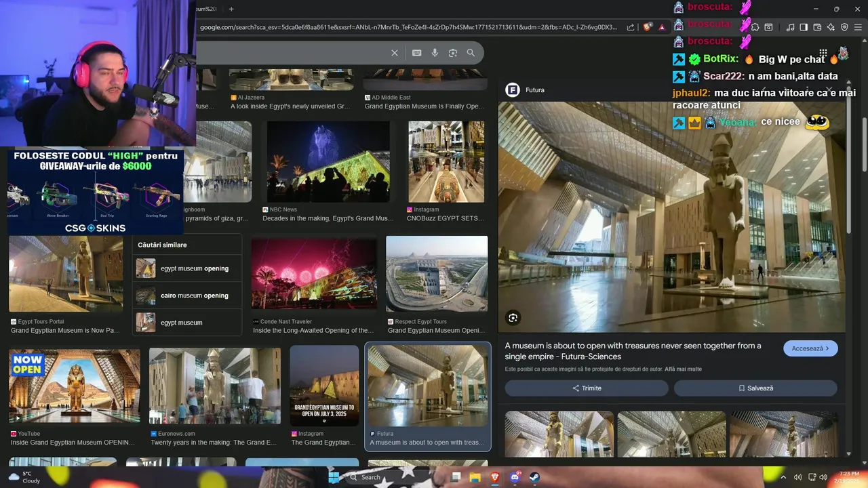The height and width of the screenshot is (488, 868).
Task: Open Conde Nast Traveler fireworks thumbnail
Action: click(314, 274)
